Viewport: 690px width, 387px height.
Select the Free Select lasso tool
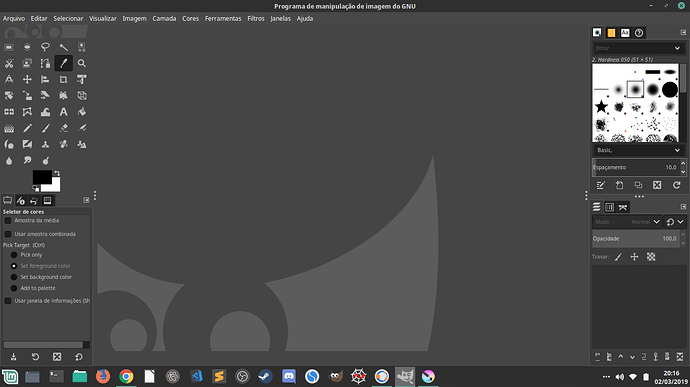45,47
